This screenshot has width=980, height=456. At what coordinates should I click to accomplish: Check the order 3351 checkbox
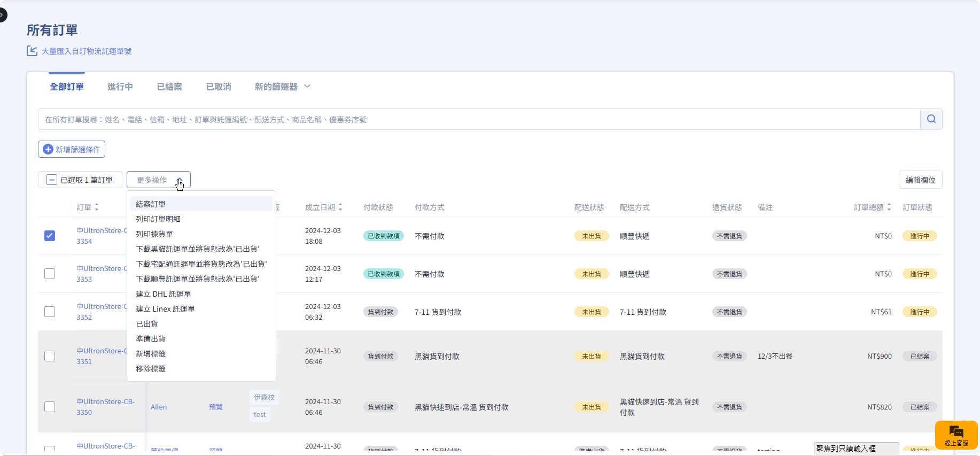tap(50, 356)
